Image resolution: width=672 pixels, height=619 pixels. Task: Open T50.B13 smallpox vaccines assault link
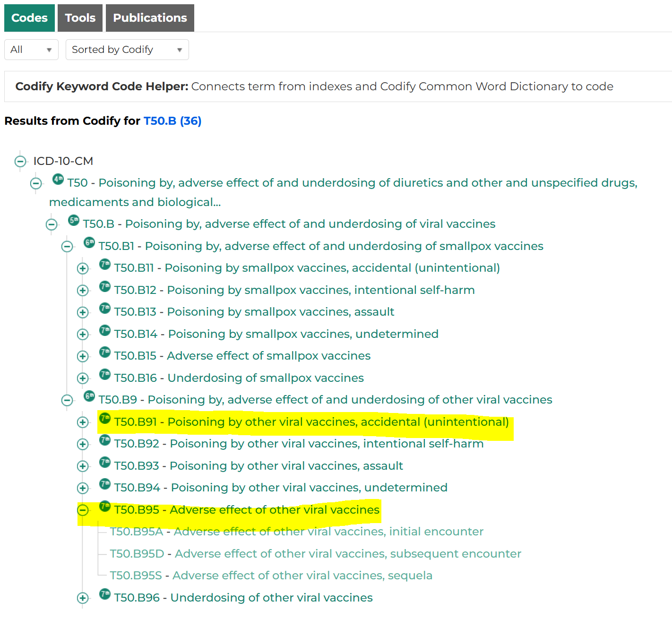point(254,312)
